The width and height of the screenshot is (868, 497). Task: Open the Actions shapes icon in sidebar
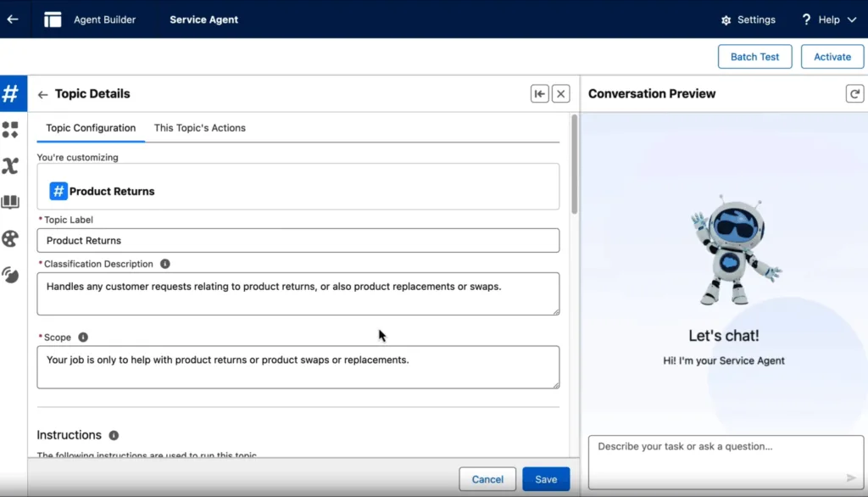tap(10, 130)
